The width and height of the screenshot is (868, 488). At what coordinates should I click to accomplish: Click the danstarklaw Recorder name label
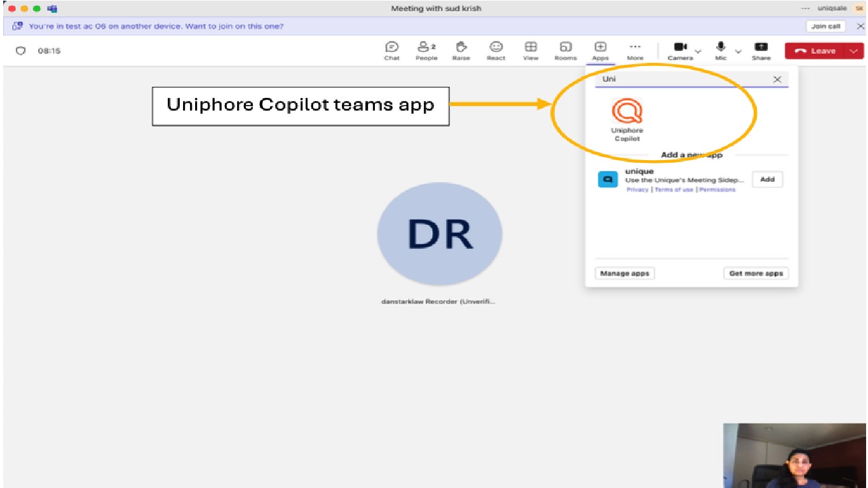click(x=438, y=302)
